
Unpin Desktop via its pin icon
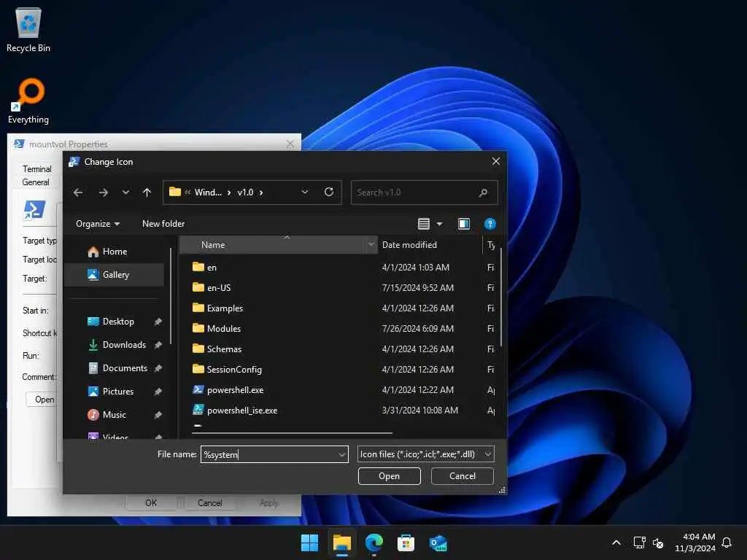click(x=158, y=322)
